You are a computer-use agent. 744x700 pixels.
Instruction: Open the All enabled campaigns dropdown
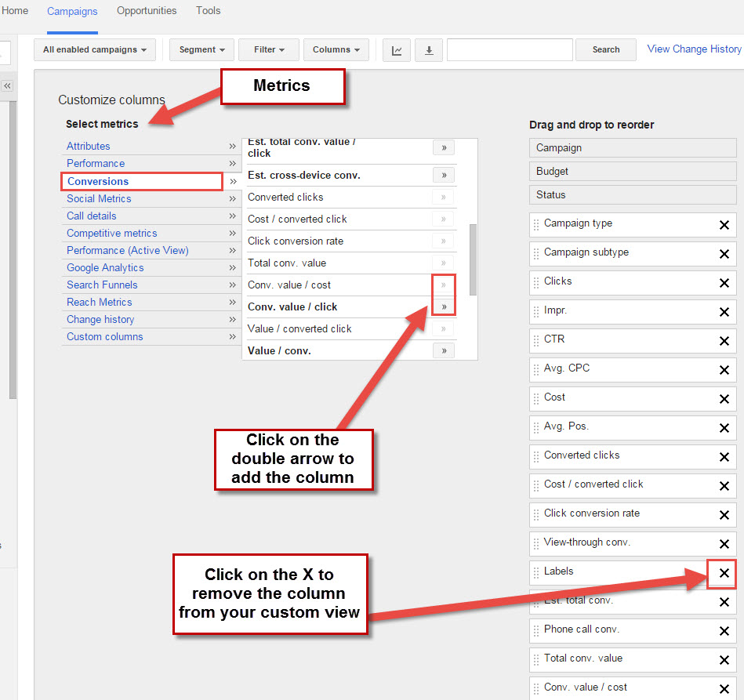tap(94, 49)
